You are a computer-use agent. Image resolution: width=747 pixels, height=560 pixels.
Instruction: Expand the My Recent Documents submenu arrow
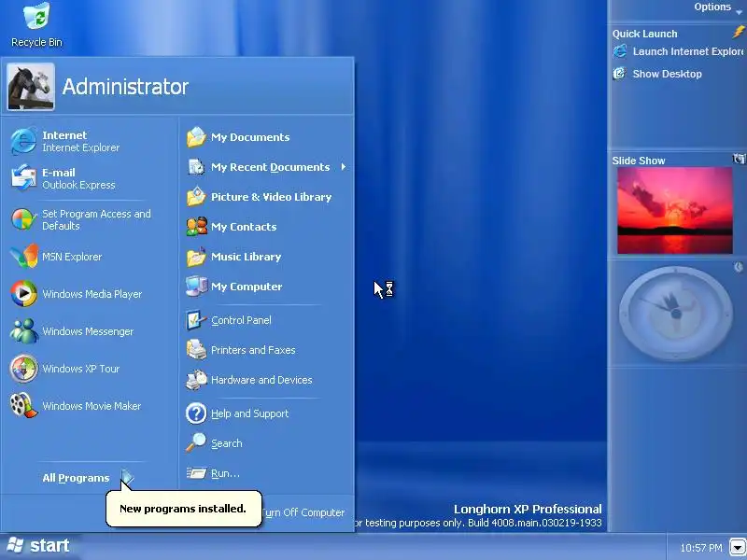coord(343,167)
